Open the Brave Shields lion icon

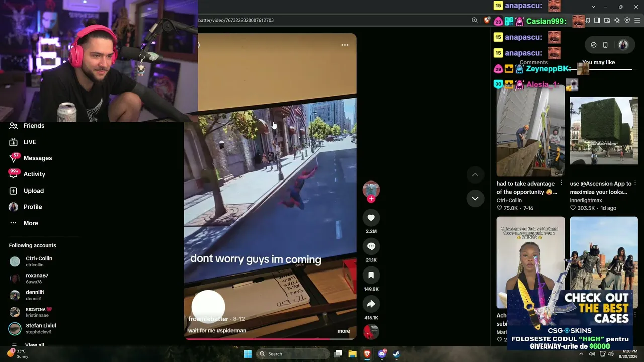click(487, 20)
